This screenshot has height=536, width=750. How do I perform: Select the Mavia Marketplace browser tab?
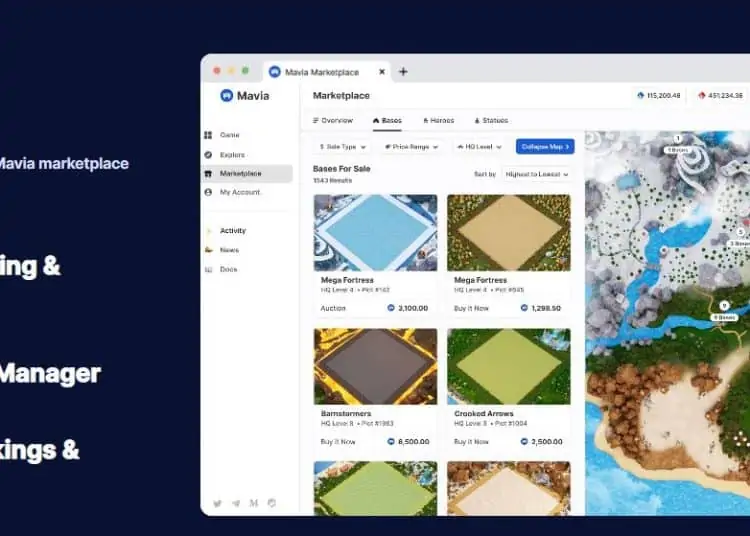point(328,72)
